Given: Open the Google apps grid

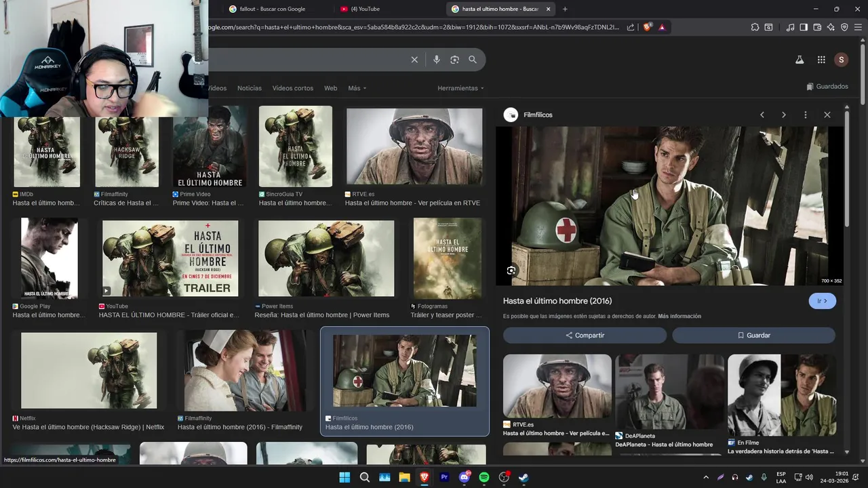Looking at the screenshot, I should point(821,60).
